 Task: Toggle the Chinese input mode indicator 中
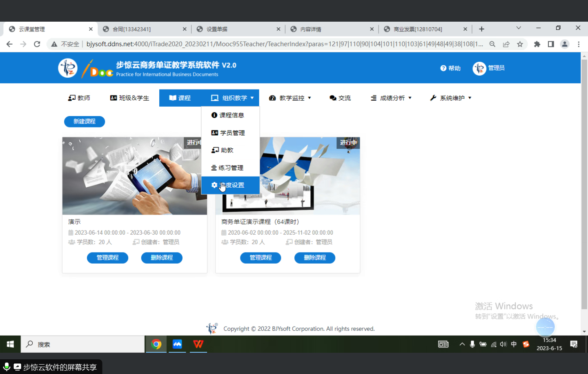pos(514,344)
